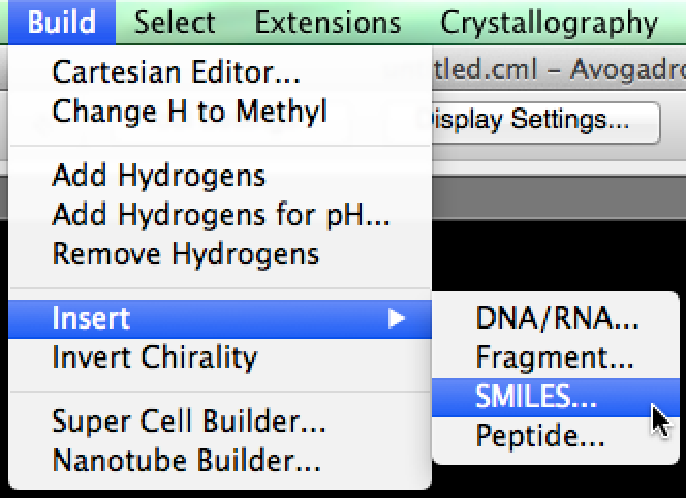Open the Crystallography menu
This screenshot has width=687, height=499.
(x=549, y=22)
